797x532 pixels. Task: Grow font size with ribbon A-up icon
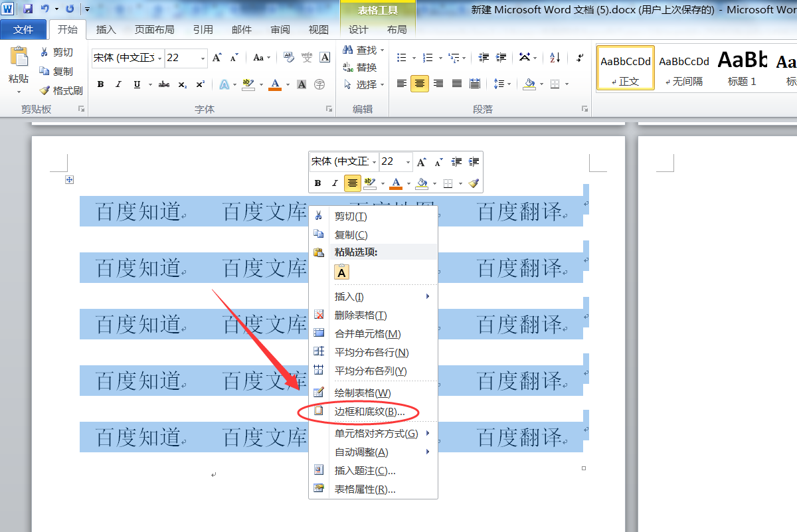click(x=217, y=58)
